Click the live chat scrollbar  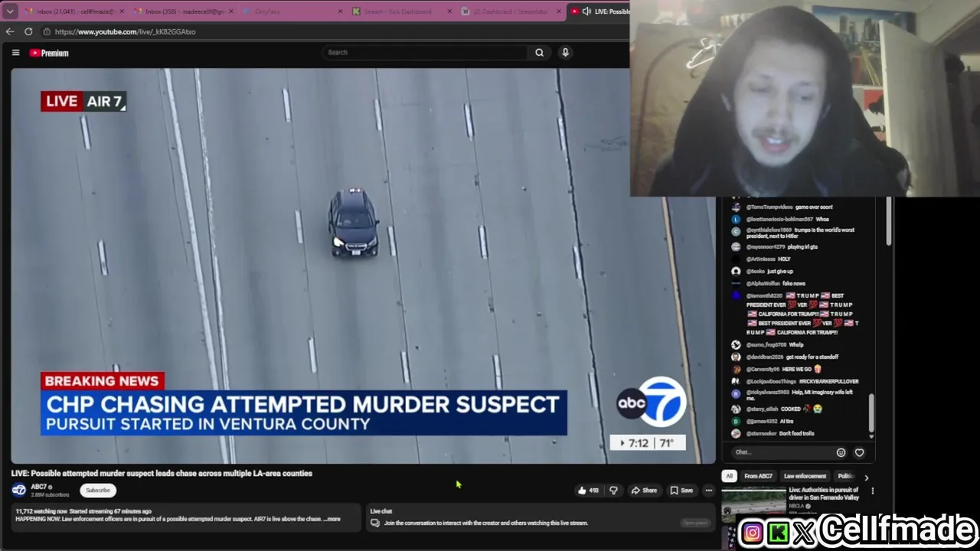click(x=872, y=415)
